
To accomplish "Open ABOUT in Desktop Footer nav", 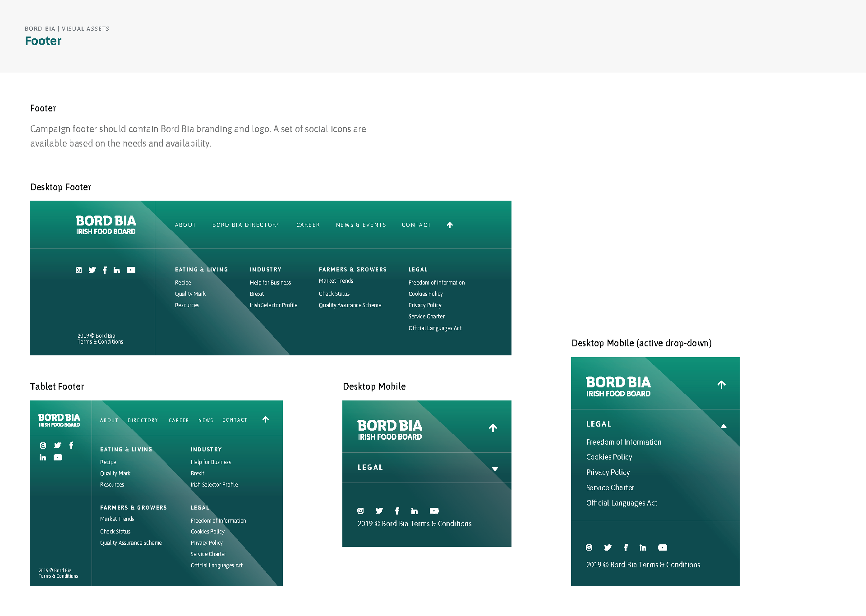I will click(x=185, y=225).
